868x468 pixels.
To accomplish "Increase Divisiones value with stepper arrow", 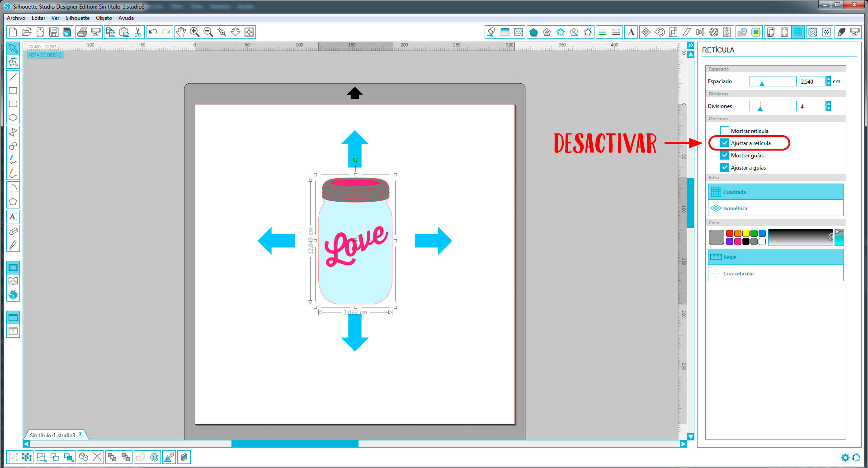I will [828, 104].
